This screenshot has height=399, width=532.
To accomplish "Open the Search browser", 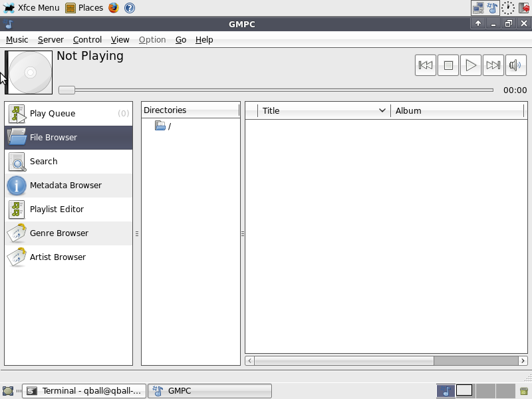I will (x=68, y=162).
